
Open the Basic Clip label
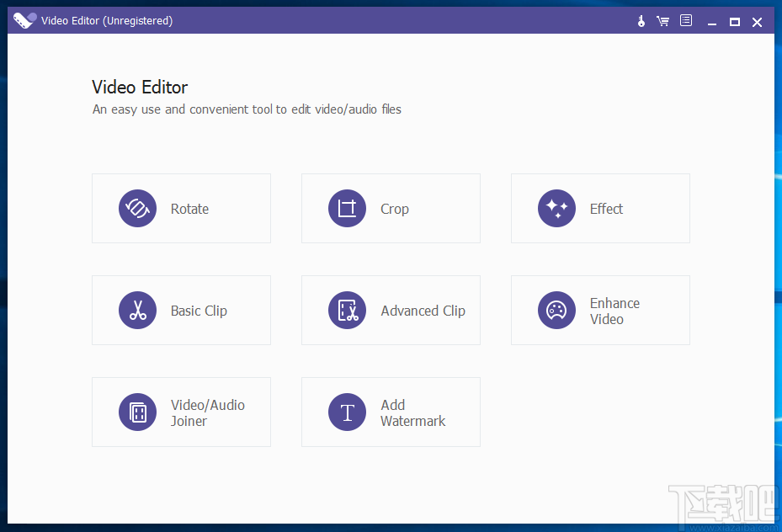[199, 311]
